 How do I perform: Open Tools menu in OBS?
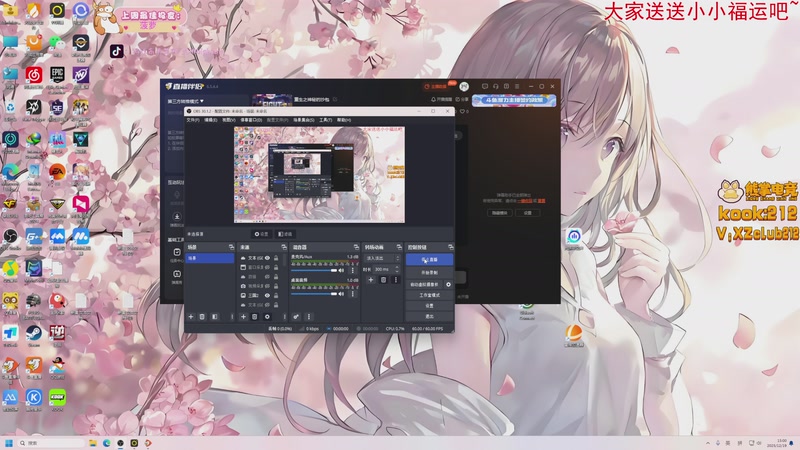pyautogui.click(x=326, y=120)
